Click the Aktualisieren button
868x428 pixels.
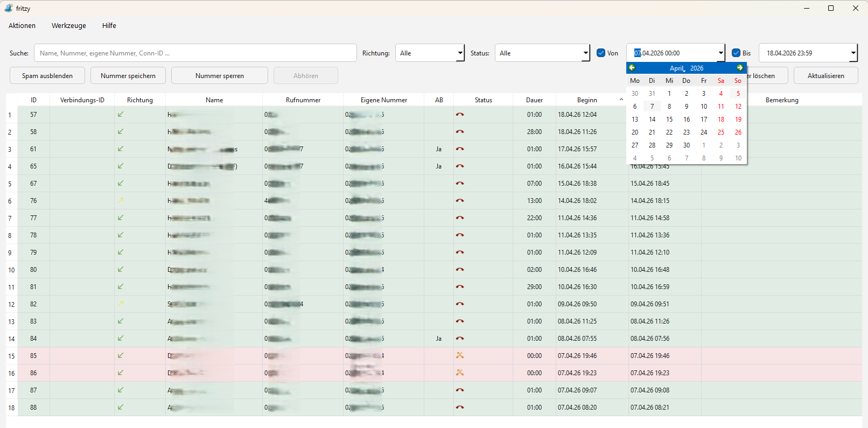826,75
